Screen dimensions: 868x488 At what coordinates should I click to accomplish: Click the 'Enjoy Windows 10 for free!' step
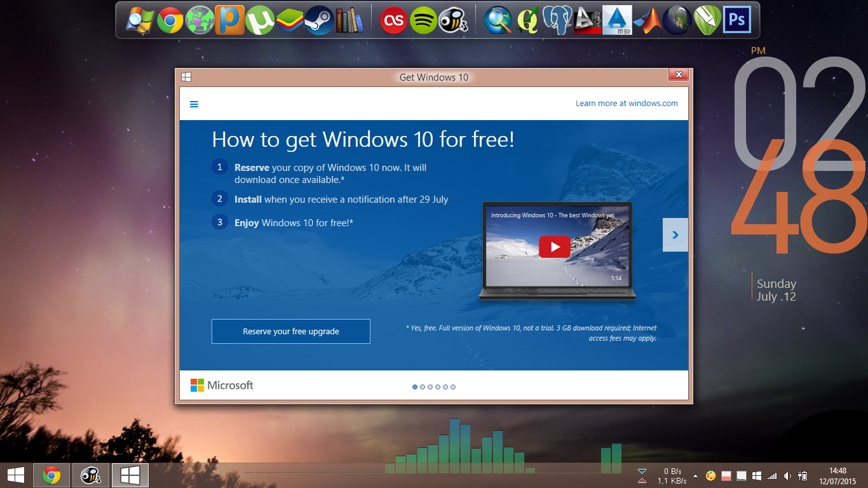(294, 223)
